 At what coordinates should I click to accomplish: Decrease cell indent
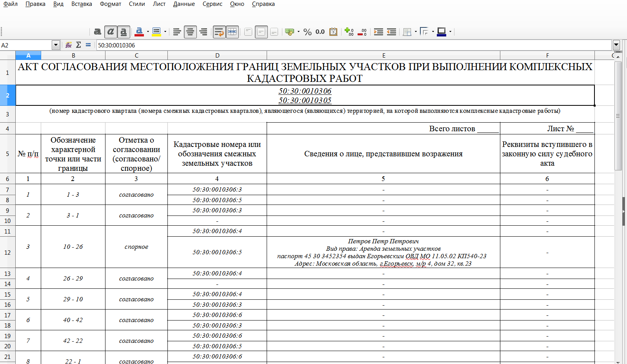pyautogui.click(x=391, y=32)
